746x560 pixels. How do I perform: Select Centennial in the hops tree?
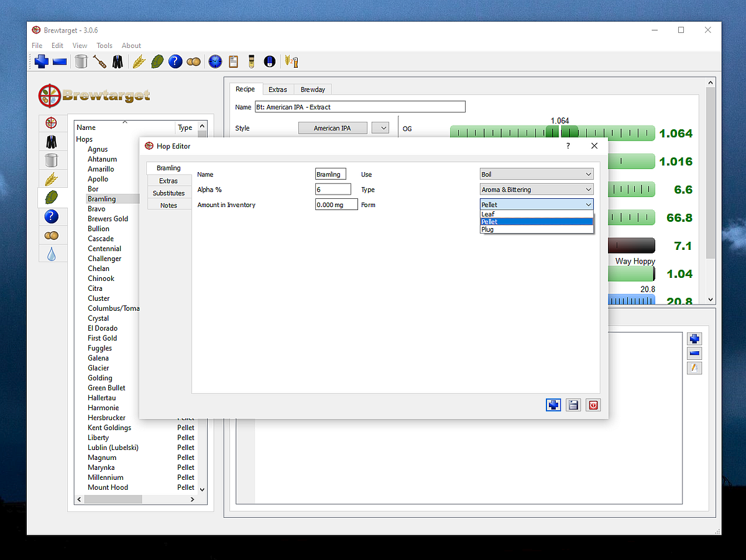(x=104, y=249)
